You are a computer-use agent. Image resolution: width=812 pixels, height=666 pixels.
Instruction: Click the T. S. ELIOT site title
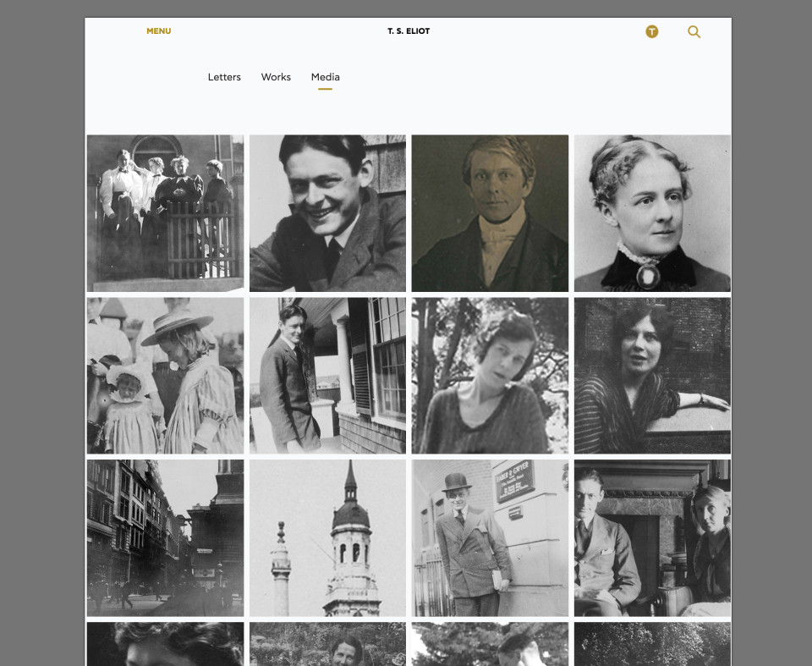[x=409, y=31]
